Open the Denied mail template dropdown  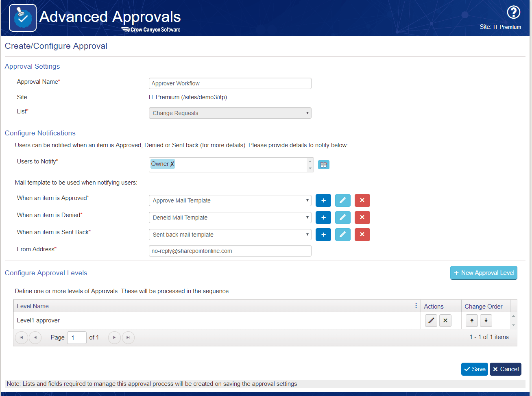[230, 218]
